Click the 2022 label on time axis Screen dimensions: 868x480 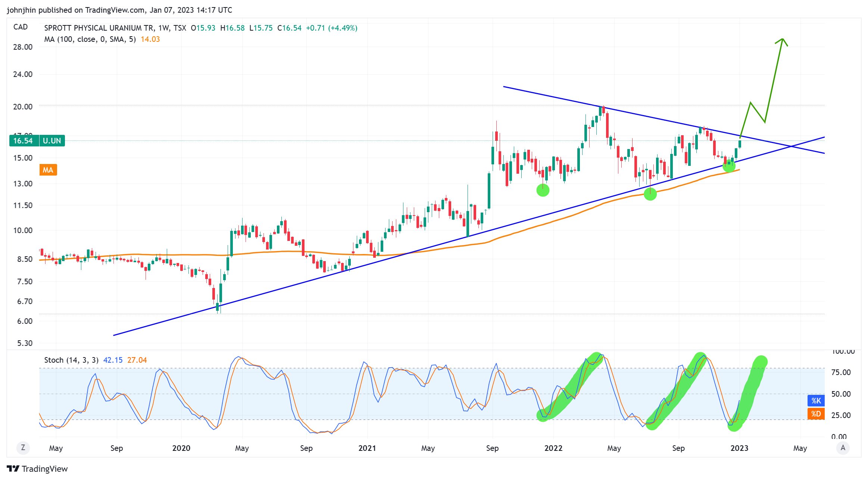click(x=553, y=448)
